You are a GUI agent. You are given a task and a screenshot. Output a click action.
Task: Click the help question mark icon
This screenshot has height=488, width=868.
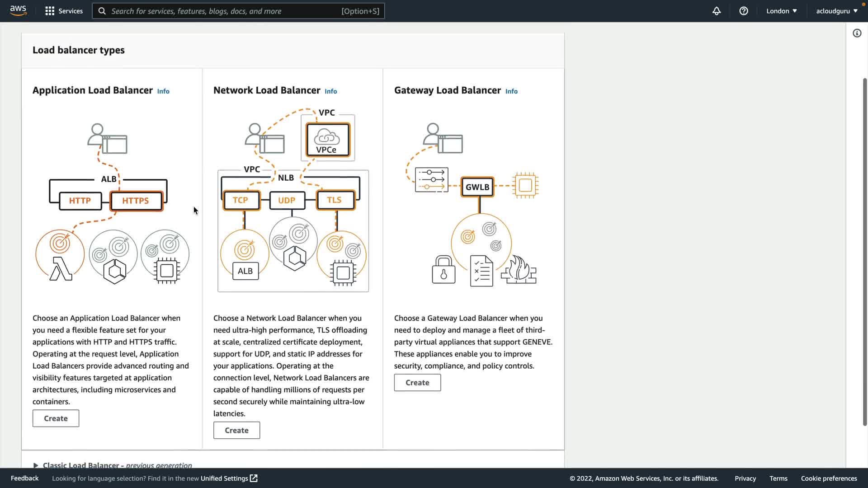point(744,11)
